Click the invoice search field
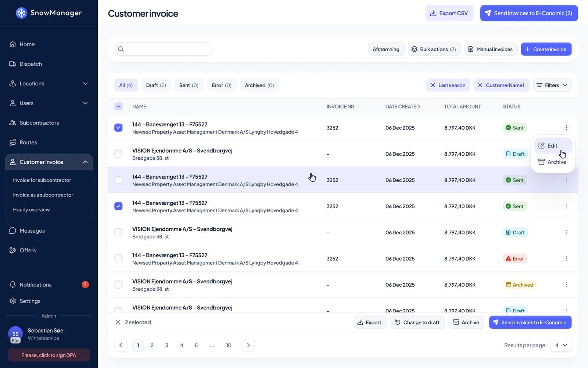The height and width of the screenshot is (368, 588). click(x=163, y=49)
